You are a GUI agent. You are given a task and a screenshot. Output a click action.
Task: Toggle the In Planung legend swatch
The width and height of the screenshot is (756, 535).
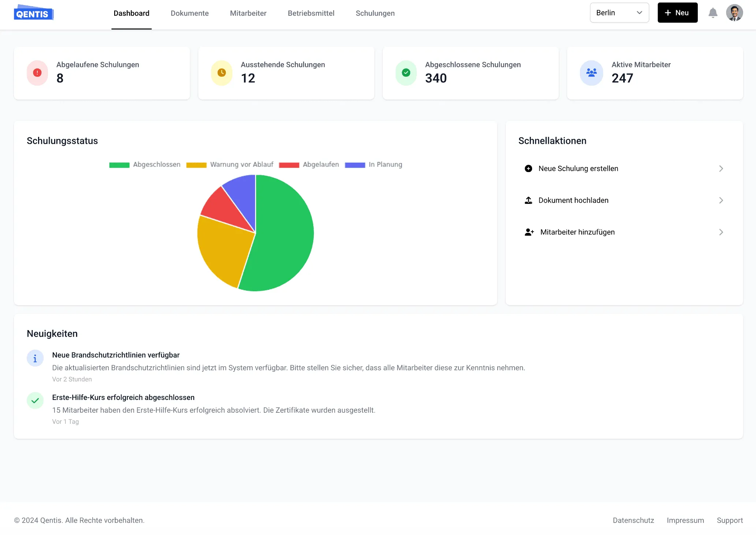pos(355,165)
